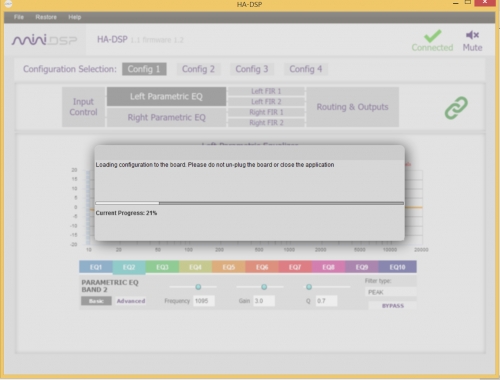
Task: Click the Frequency input field
Action: pos(204,301)
